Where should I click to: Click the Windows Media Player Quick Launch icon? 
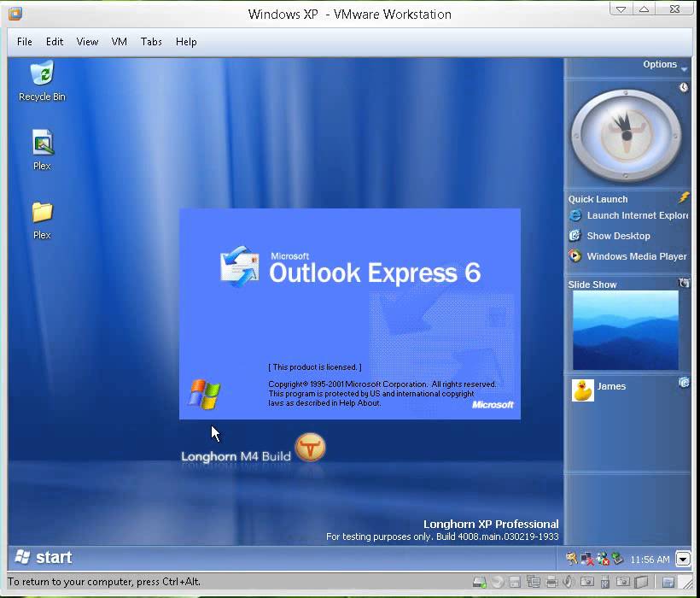(575, 256)
